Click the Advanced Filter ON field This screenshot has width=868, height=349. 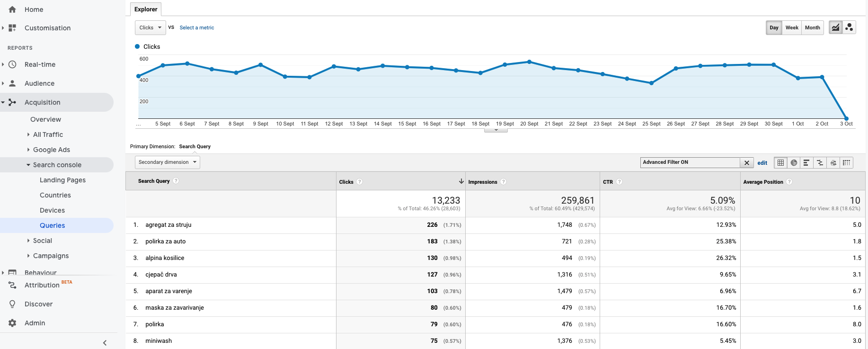pyautogui.click(x=690, y=162)
